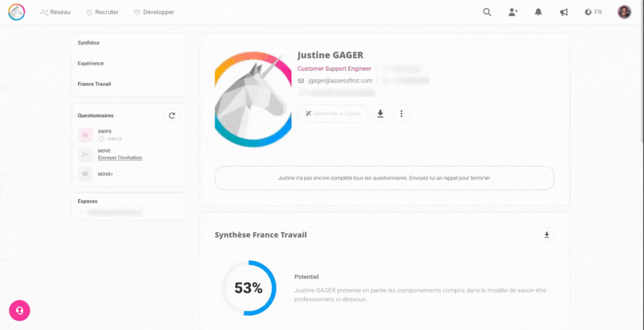Download the candidate profile
644x330 pixels.
380,114
